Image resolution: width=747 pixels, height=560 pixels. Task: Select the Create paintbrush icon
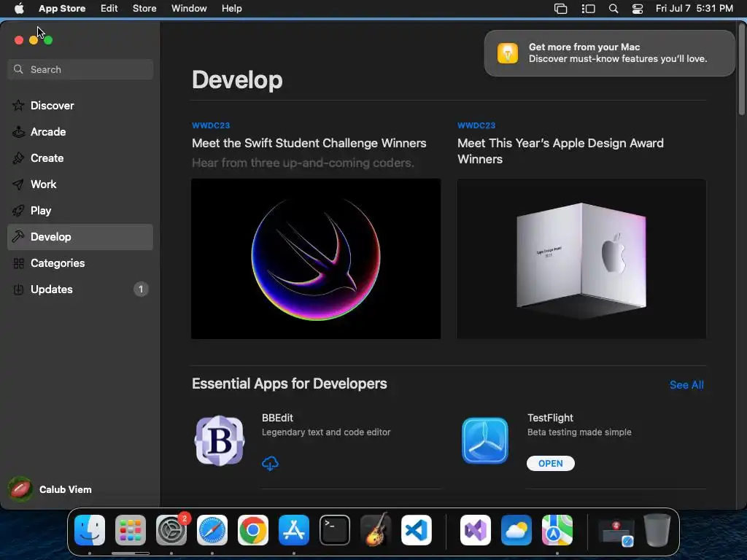point(18,158)
